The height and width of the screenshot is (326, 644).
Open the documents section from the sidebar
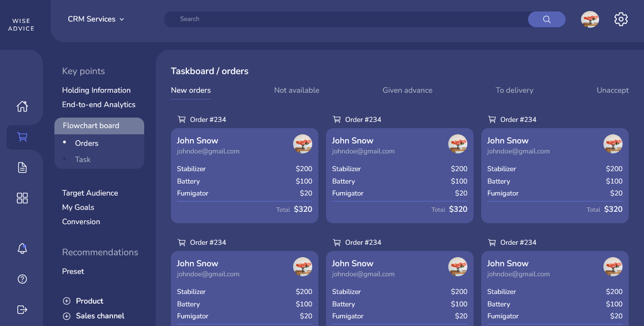[22, 167]
